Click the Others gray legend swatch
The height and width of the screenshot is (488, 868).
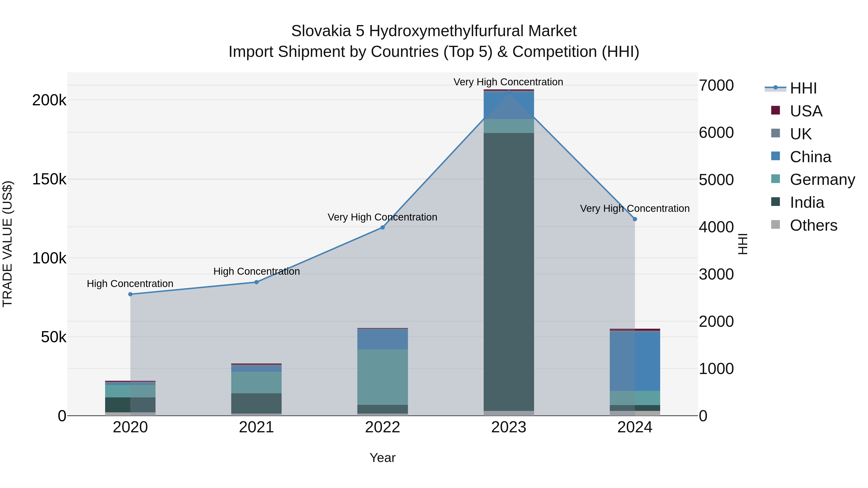click(x=775, y=225)
